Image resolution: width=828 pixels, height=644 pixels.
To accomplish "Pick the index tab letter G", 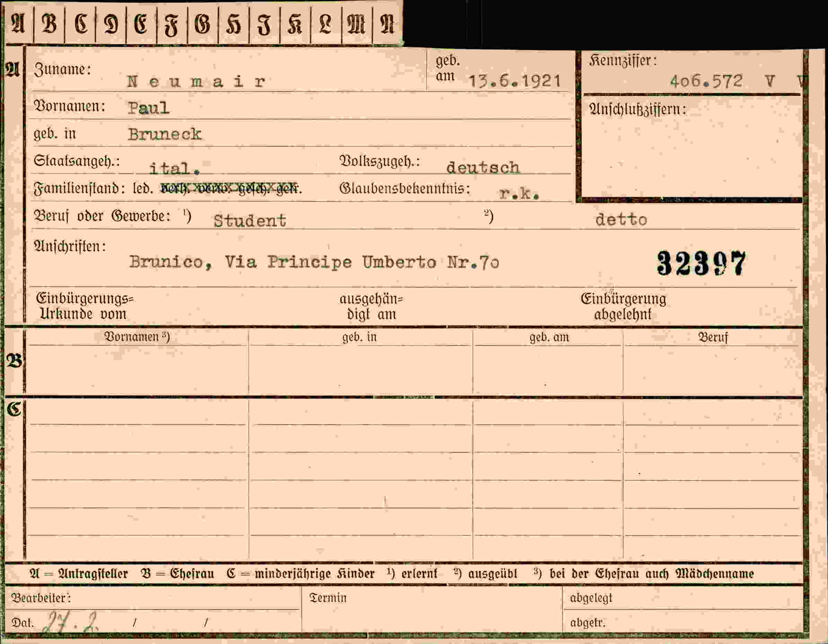I will (202, 24).
